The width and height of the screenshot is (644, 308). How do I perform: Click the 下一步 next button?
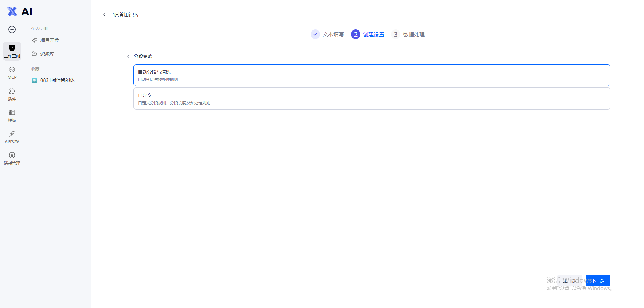tap(598, 281)
